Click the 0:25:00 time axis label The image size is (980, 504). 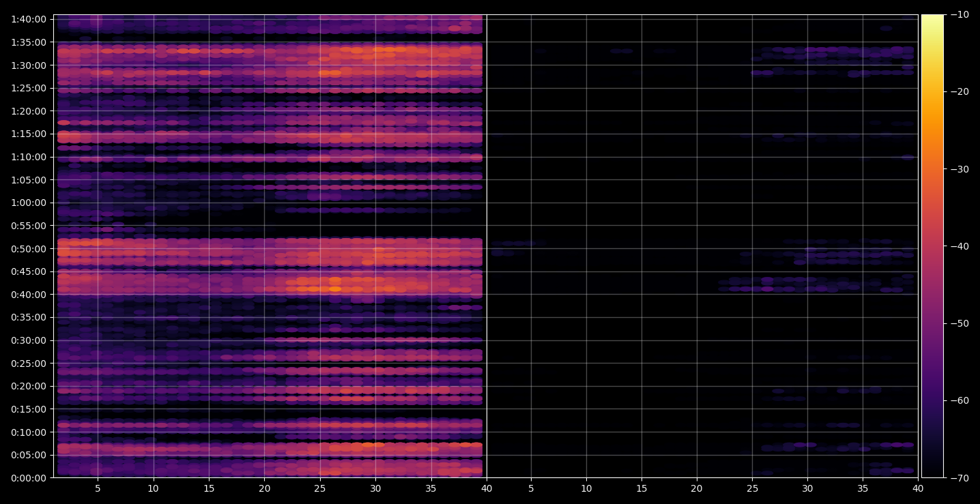point(29,363)
